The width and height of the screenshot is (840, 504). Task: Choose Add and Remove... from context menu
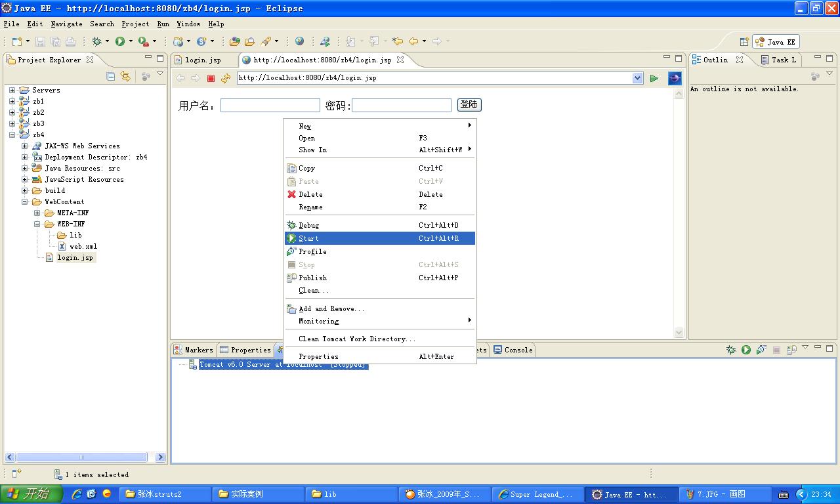coord(380,308)
